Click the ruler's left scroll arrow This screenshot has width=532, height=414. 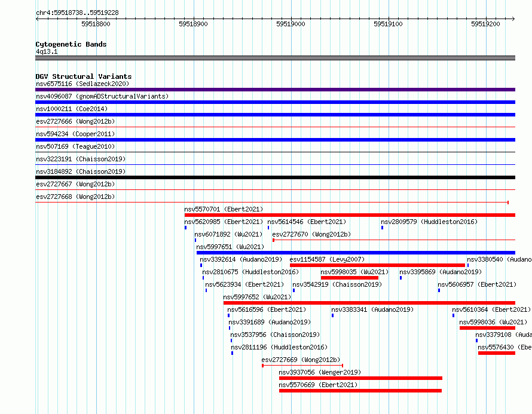pyautogui.click(x=37, y=19)
